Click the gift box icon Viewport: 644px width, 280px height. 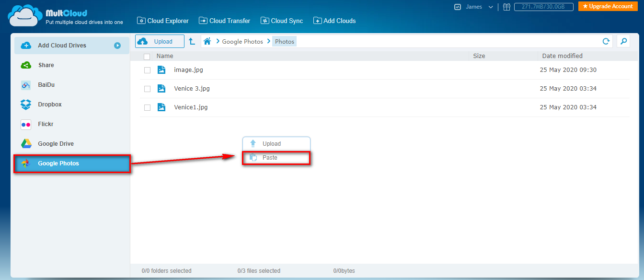tap(506, 7)
